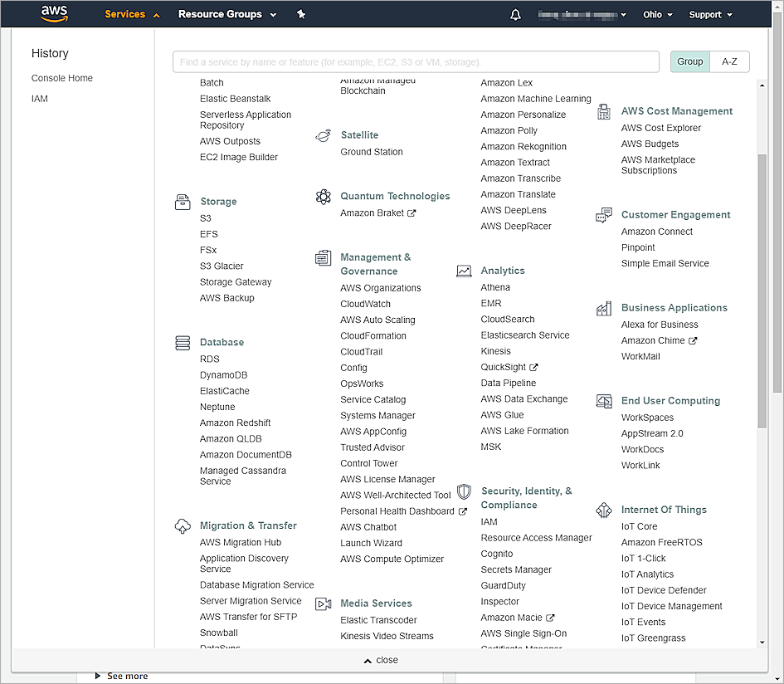This screenshot has width=784, height=684.
Task: Open IoT Core service
Action: pos(639,526)
